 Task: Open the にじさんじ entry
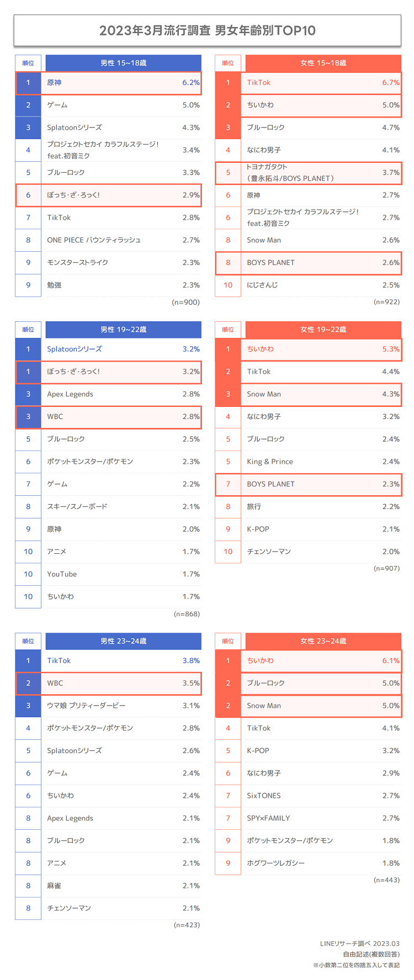(x=262, y=285)
